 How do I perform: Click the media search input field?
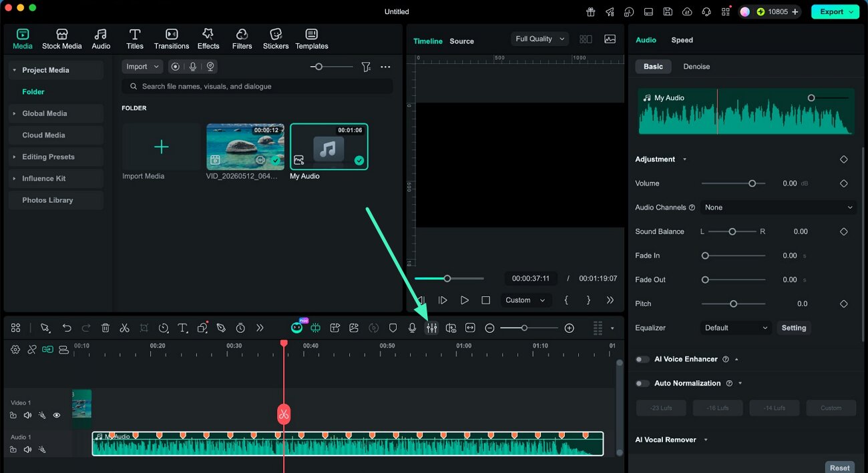pos(258,87)
